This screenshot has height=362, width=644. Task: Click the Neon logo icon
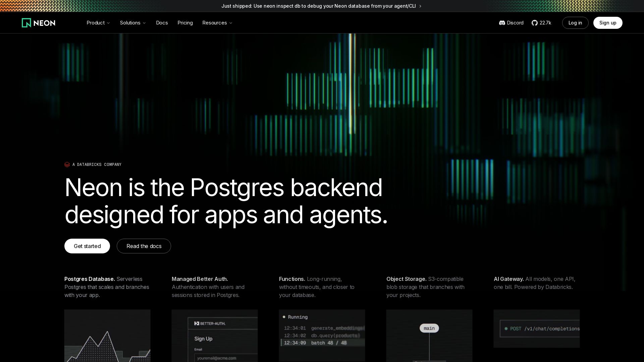(x=26, y=23)
